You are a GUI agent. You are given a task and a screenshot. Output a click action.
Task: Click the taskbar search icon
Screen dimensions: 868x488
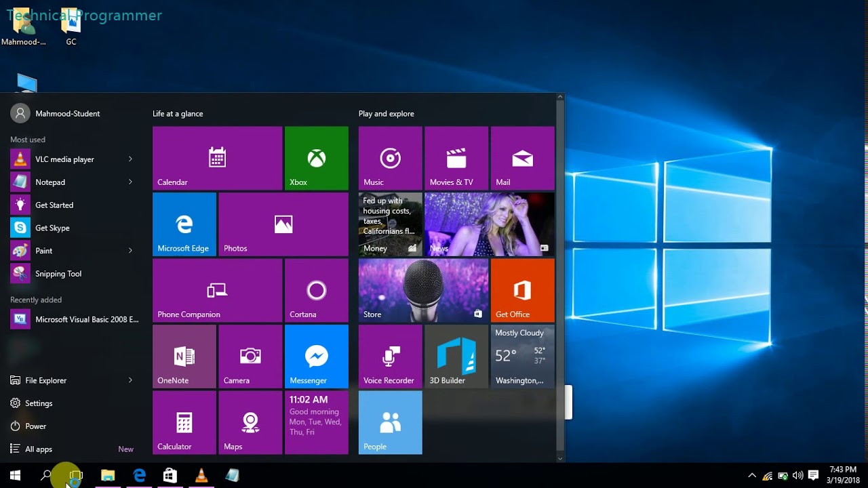(x=45, y=476)
